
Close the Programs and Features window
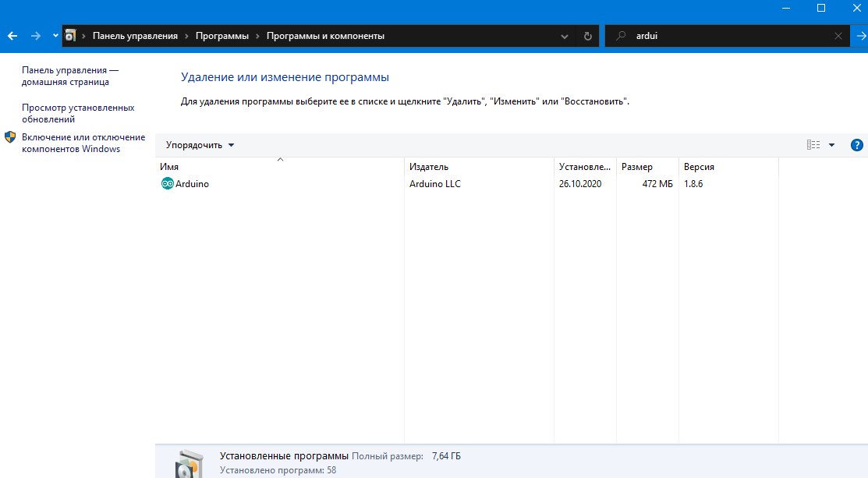pos(856,8)
